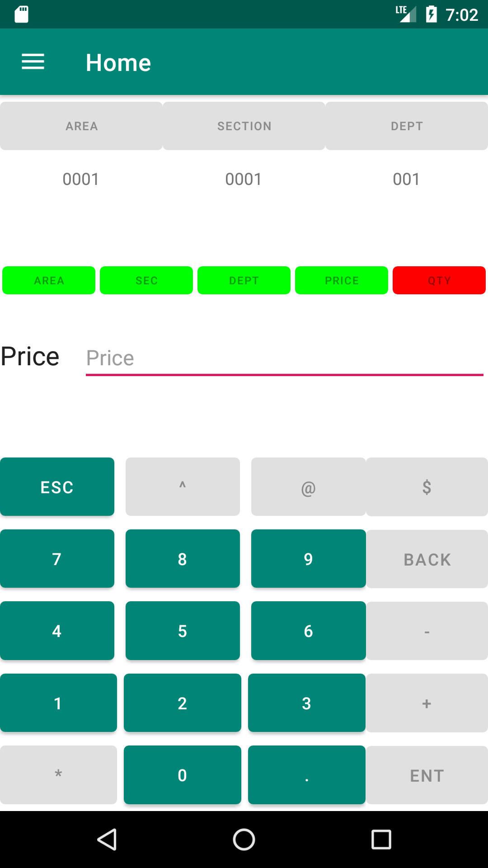Viewport: 488px width, 868px height.
Task: Open the hamburger navigation menu
Action: pyautogui.click(x=33, y=62)
